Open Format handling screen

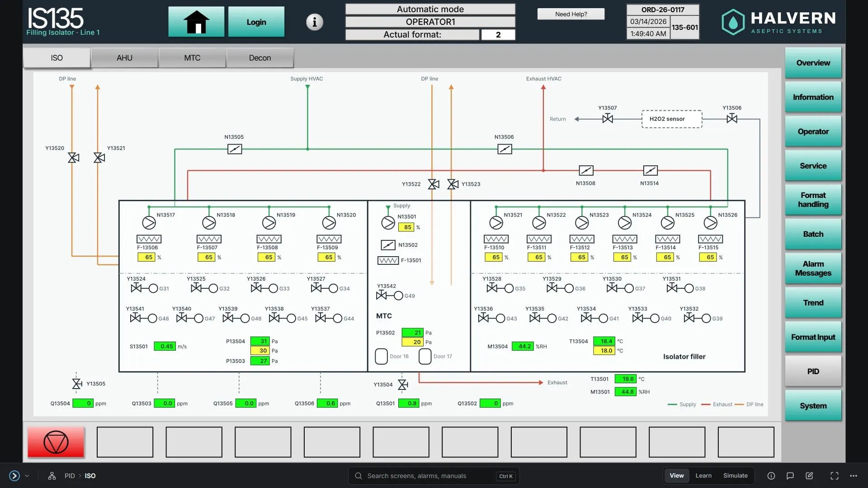813,200
